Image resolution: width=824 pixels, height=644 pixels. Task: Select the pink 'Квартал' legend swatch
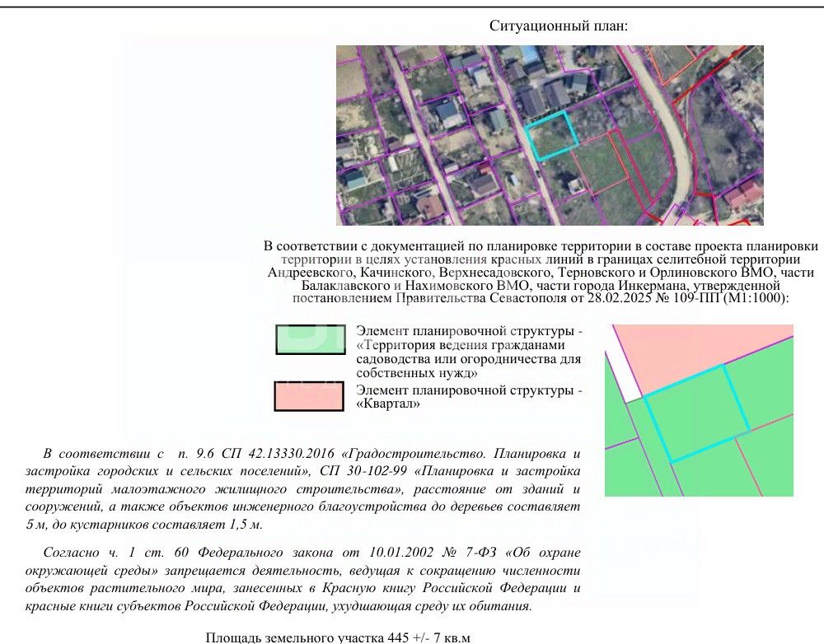(x=309, y=396)
